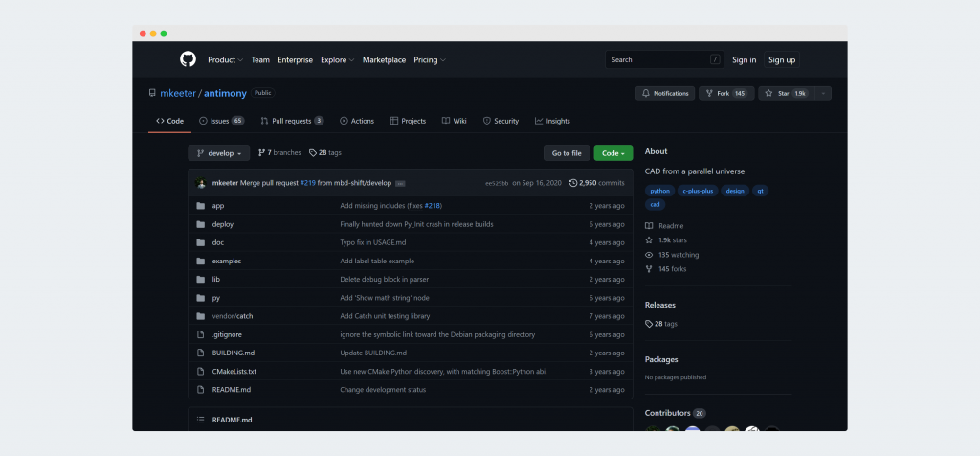Viewport: 980px width, 456px height.
Task: Open the Product dropdown menu
Action: tap(226, 60)
